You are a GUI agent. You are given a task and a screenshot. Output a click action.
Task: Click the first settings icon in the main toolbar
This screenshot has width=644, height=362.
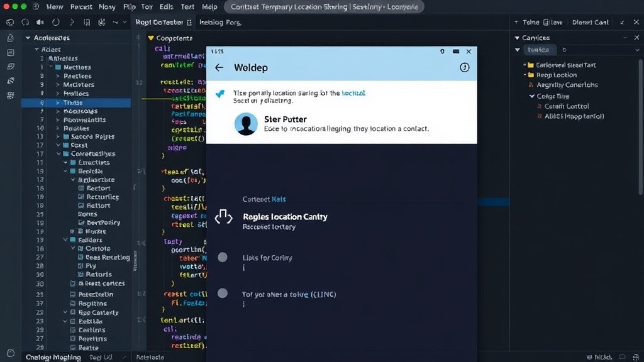click(x=10, y=22)
